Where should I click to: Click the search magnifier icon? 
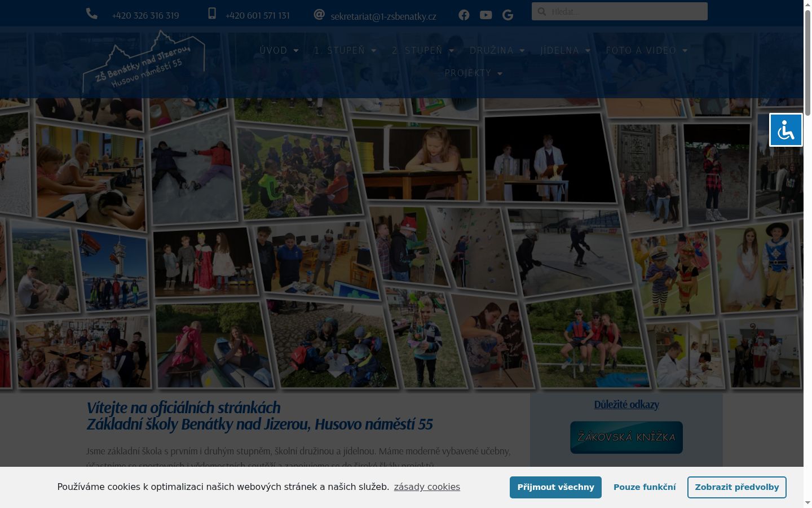point(542,11)
